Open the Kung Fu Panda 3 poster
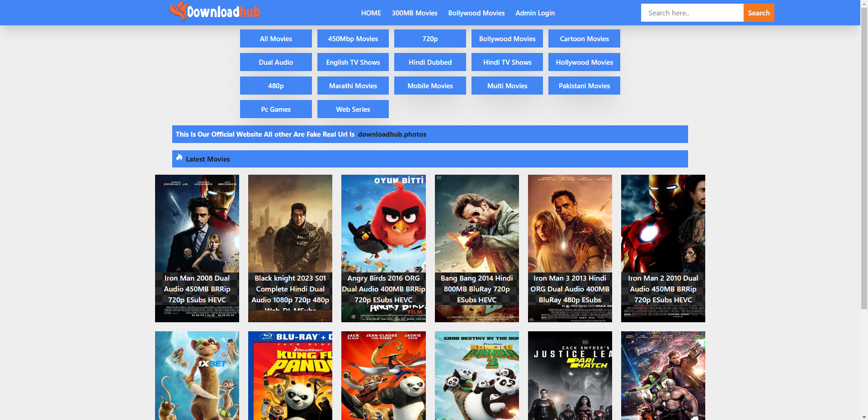 (477, 376)
